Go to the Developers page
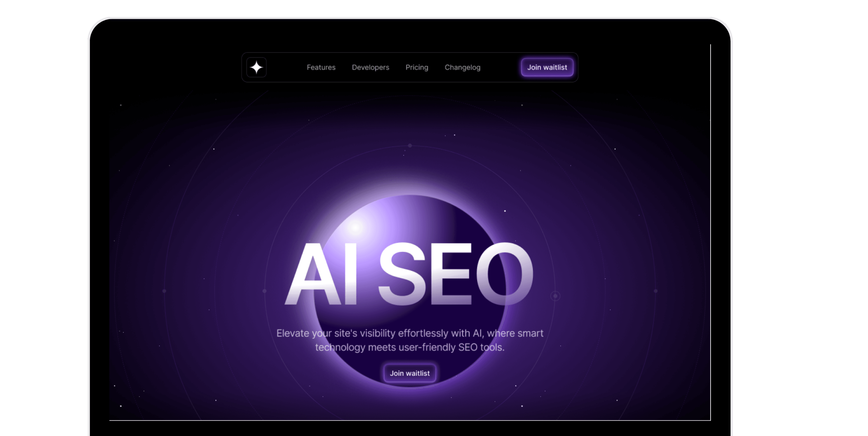Image resolution: width=868 pixels, height=436 pixels. [x=370, y=67]
